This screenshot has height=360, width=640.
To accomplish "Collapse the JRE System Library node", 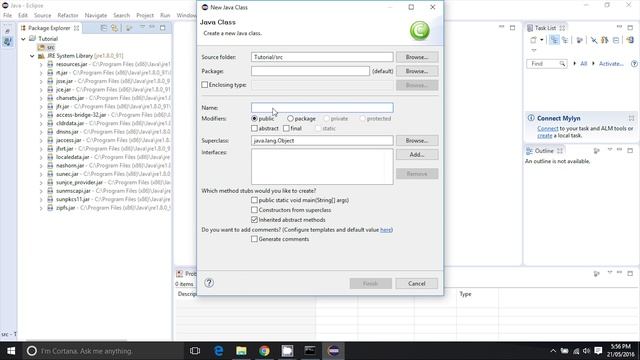I will pos(32,56).
